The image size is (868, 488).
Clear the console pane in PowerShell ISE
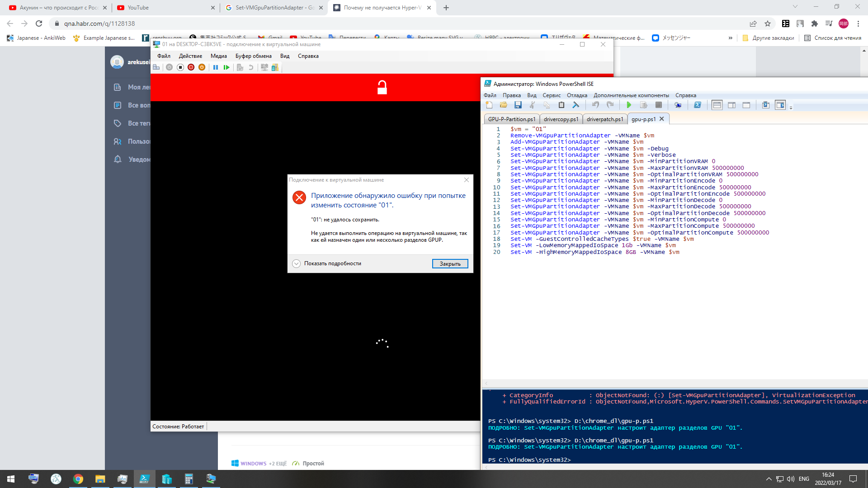point(576,105)
